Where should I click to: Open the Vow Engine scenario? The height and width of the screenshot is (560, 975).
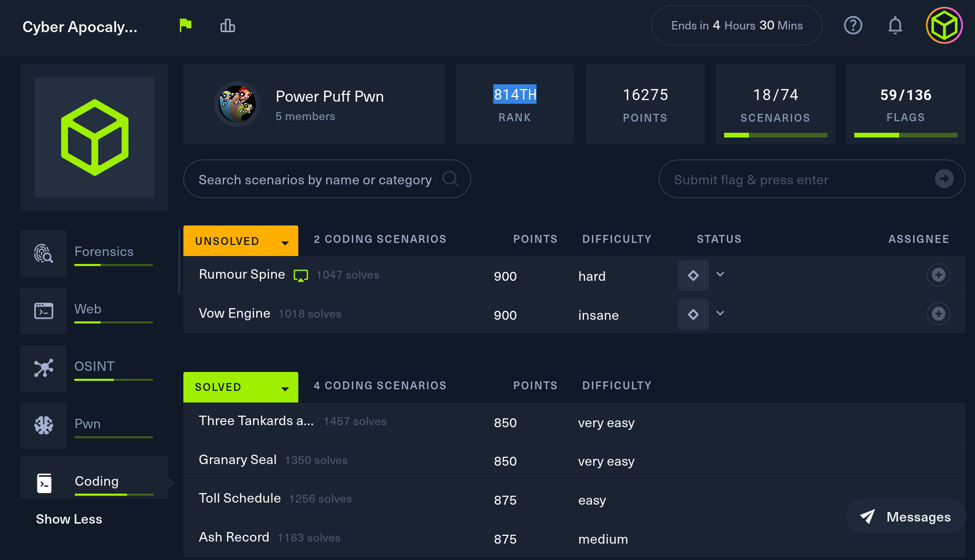[235, 313]
